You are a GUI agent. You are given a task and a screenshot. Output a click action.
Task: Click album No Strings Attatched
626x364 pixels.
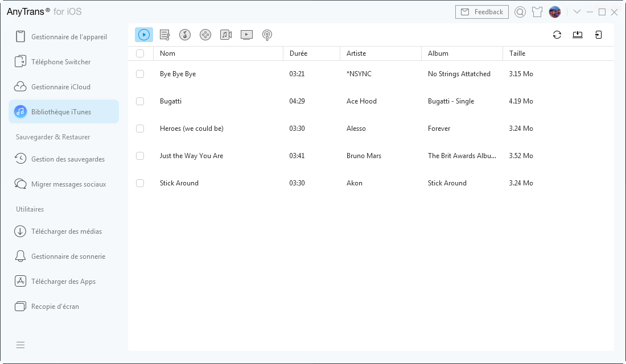point(459,74)
